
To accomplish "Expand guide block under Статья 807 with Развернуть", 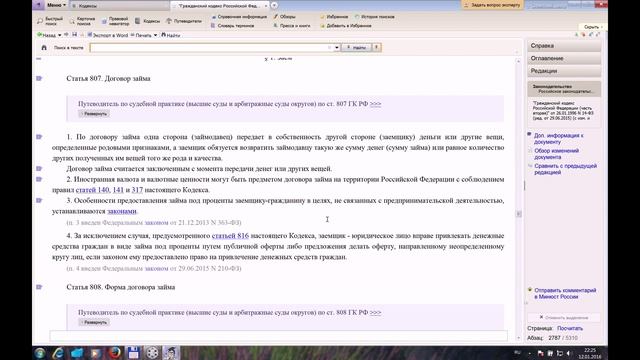I will (x=94, y=114).
